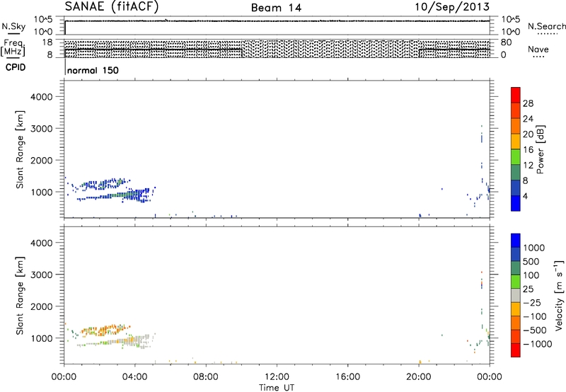
Task: Pick the dark green 8–12 dB swatch
Action: 516,172
